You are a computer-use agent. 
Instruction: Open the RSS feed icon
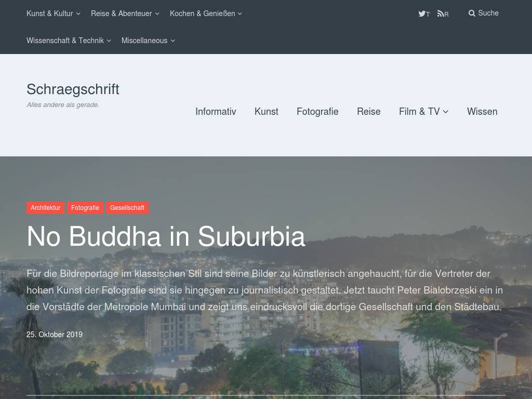[x=443, y=14]
